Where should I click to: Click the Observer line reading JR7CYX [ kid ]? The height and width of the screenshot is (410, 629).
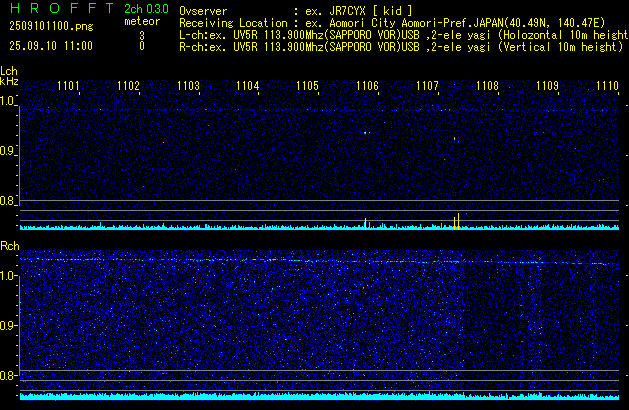coord(296,11)
